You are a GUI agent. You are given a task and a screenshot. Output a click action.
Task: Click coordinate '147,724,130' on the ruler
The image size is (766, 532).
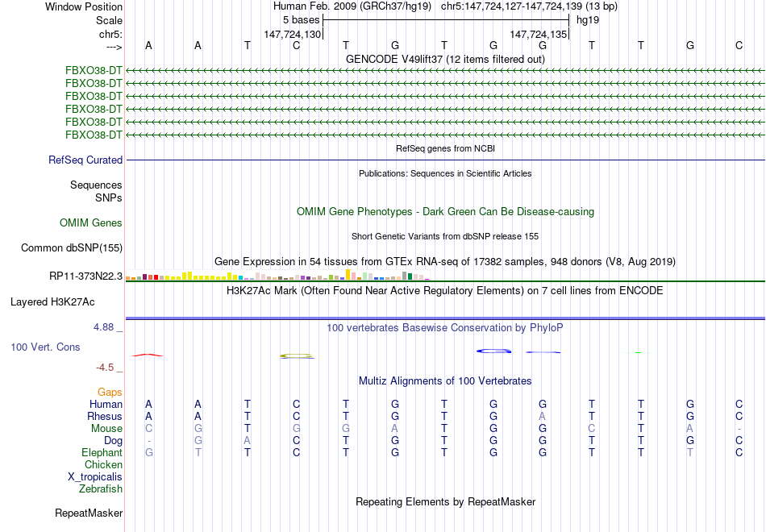point(292,34)
